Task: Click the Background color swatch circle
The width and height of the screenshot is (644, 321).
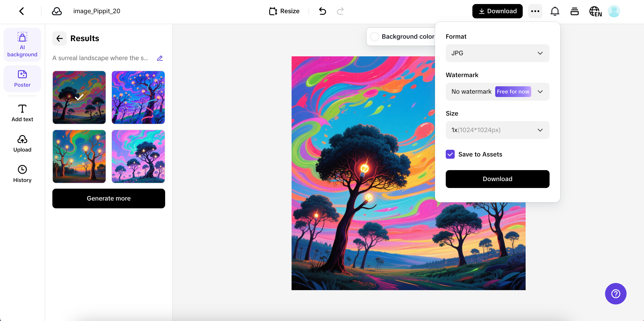Action: [x=374, y=37]
